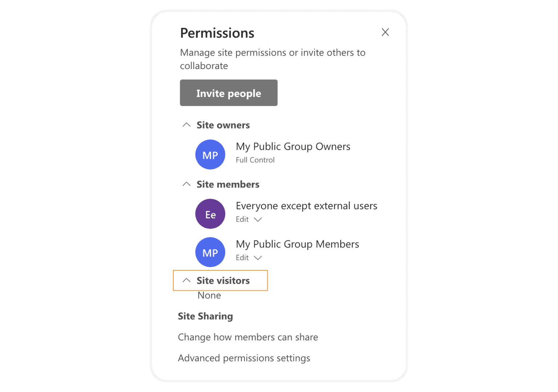Click the My Public Group Members avatar
Screen dimensions: 558x392
pyautogui.click(x=210, y=252)
